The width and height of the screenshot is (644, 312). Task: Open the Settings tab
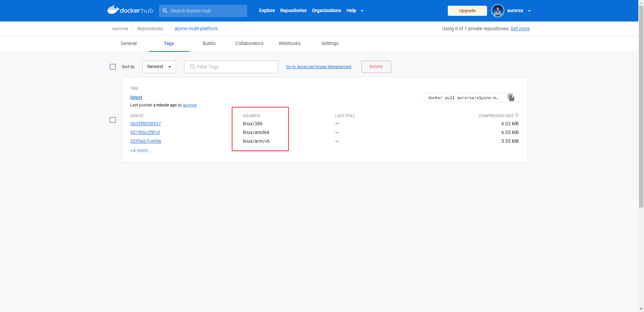coord(330,43)
